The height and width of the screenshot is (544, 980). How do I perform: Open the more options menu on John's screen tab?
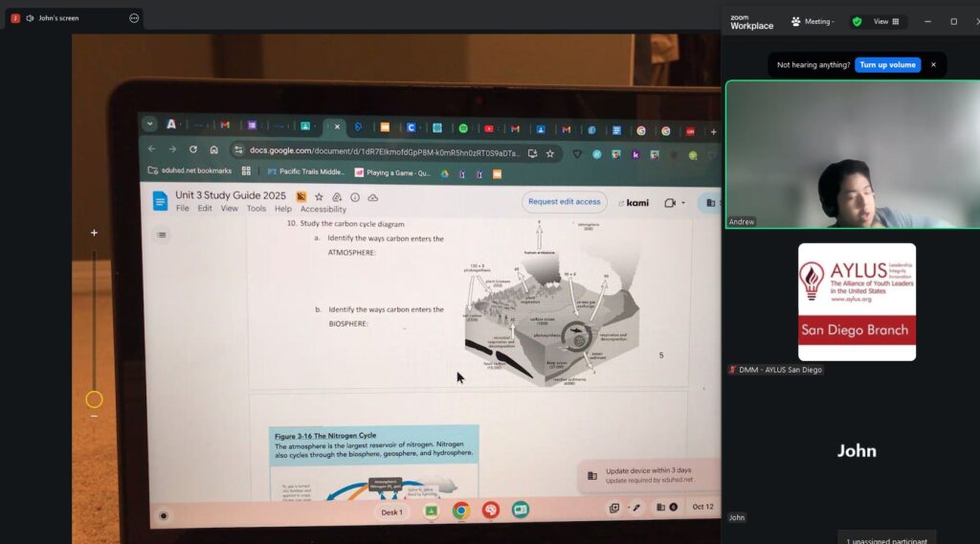[134, 18]
